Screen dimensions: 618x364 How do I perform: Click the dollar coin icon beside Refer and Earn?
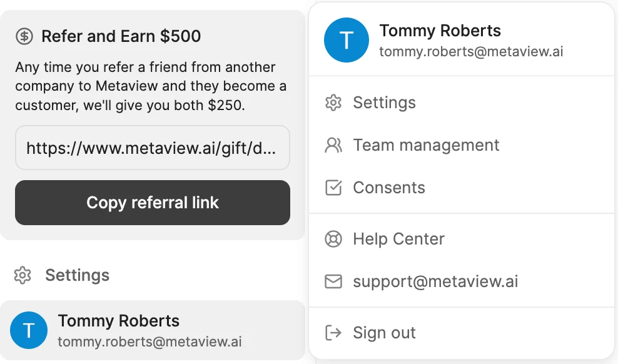click(24, 36)
